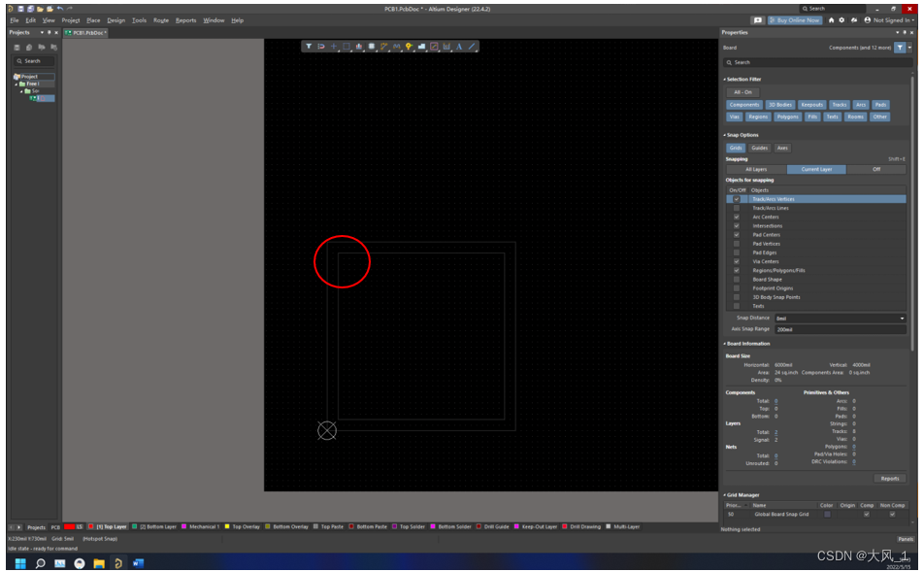
Task: Click the Reports button in Board Information
Action: pos(890,478)
